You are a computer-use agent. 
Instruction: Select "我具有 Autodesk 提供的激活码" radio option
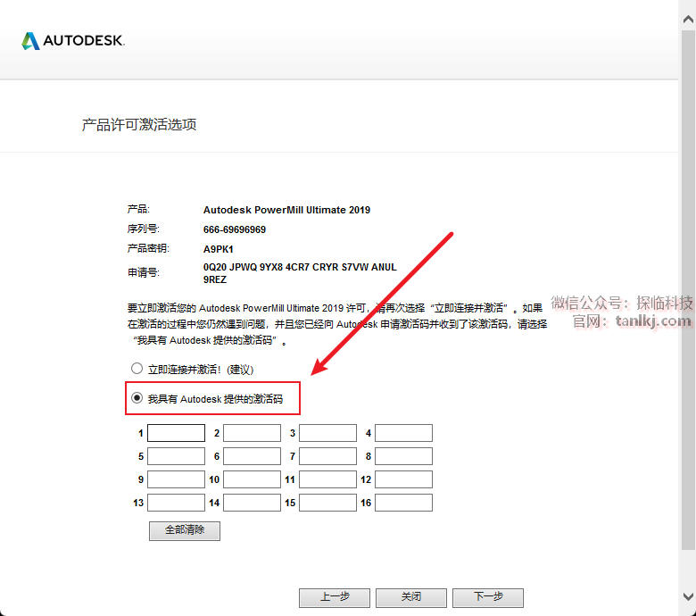point(137,398)
